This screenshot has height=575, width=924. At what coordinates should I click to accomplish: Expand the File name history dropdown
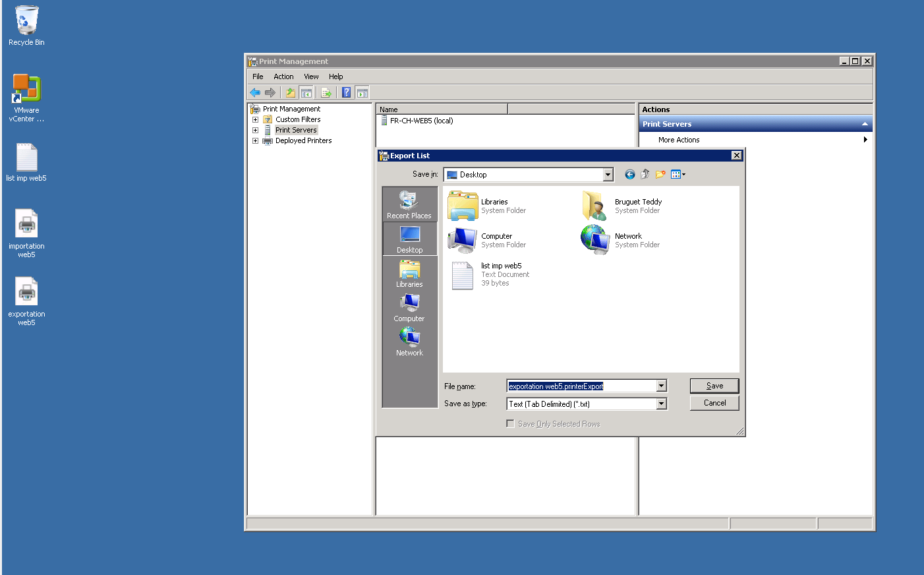(x=661, y=386)
